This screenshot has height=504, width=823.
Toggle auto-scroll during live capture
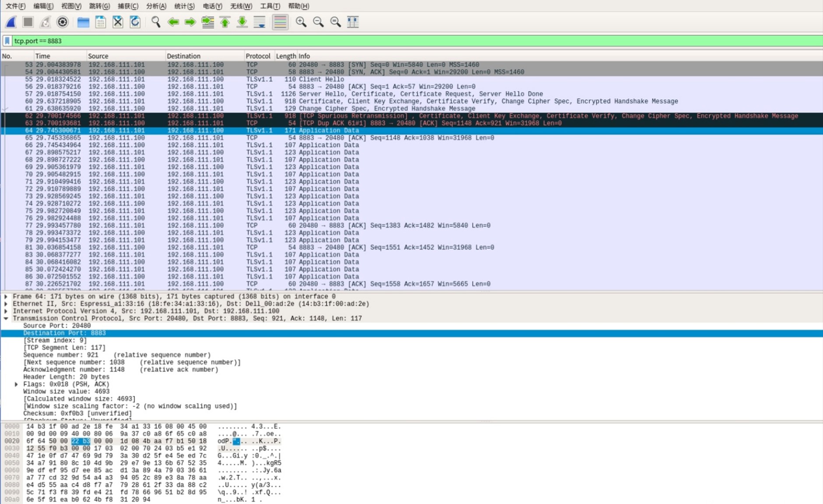pyautogui.click(x=260, y=22)
